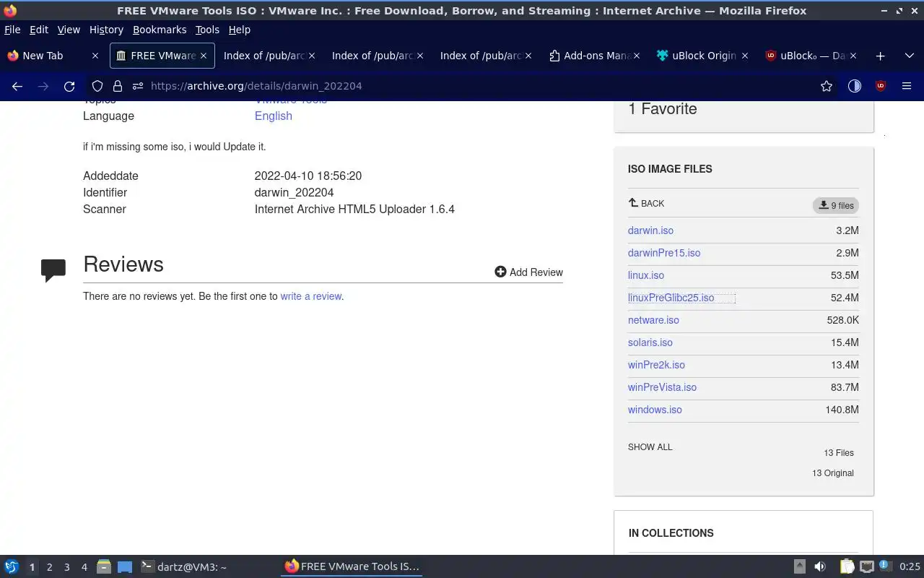The image size is (924, 578).
Task: Click the 13 Files link
Action: [x=839, y=453]
